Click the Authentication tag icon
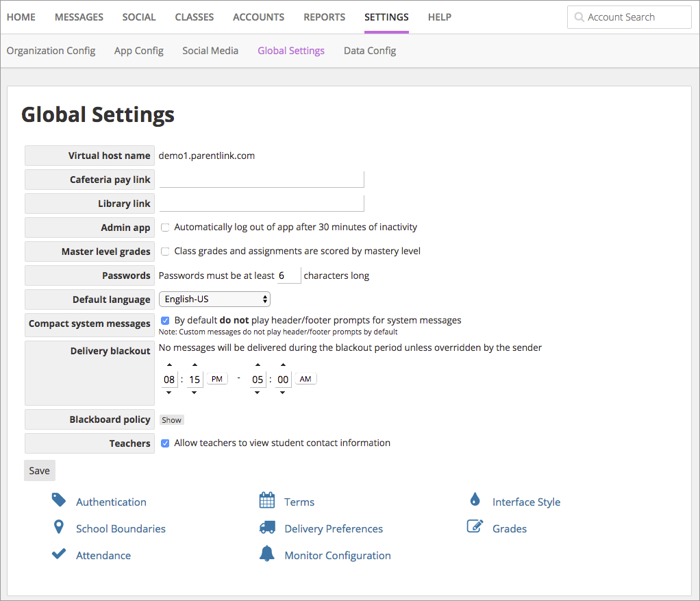Screen dimensions: 700x601 pos(58,500)
